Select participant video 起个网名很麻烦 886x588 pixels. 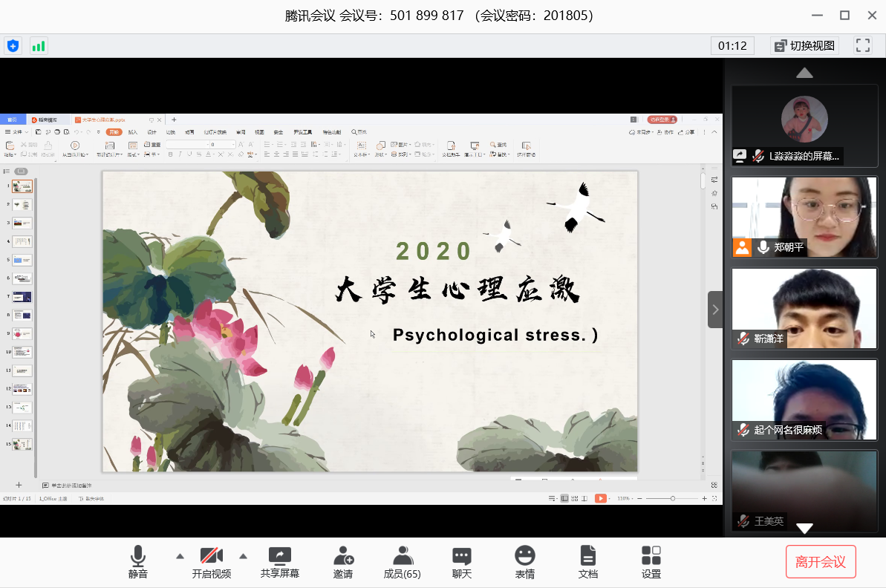804,399
